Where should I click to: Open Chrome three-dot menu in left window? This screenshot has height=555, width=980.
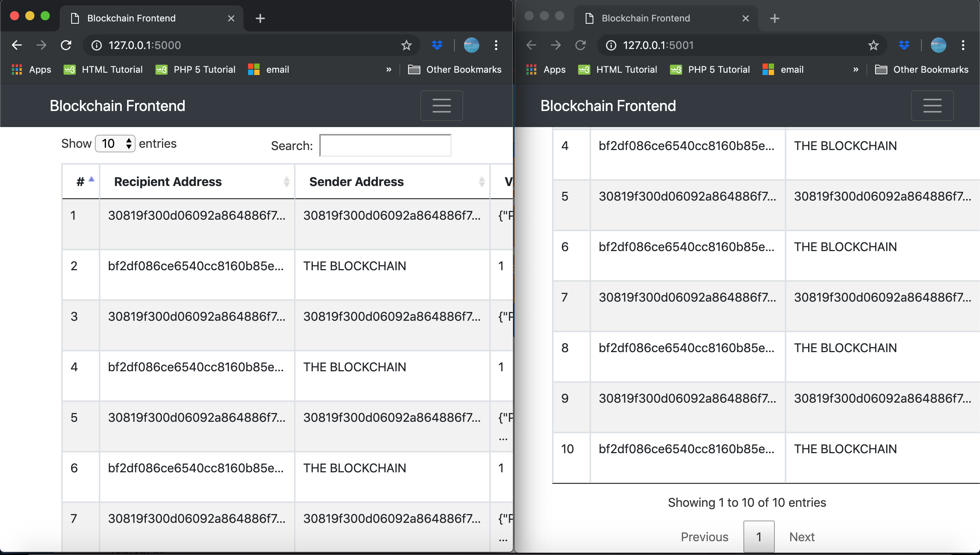coord(496,45)
